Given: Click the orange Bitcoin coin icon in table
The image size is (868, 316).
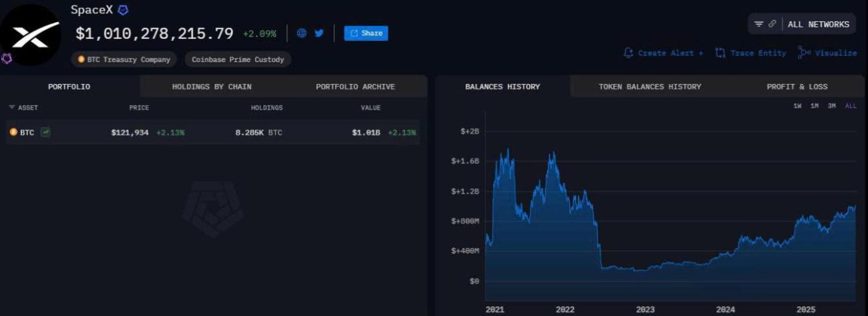Looking at the screenshot, I should (x=13, y=132).
